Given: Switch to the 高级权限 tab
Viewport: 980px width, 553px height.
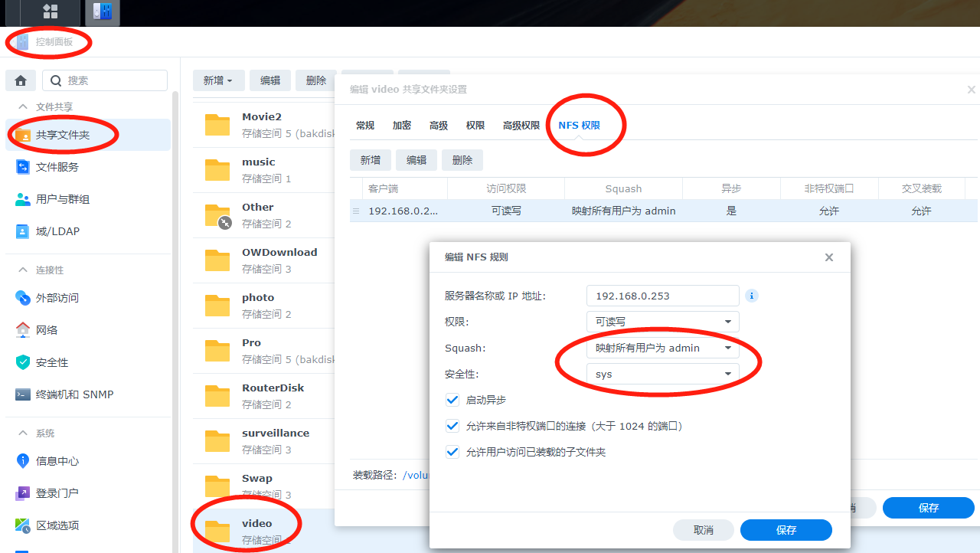Looking at the screenshot, I should [x=521, y=125].
